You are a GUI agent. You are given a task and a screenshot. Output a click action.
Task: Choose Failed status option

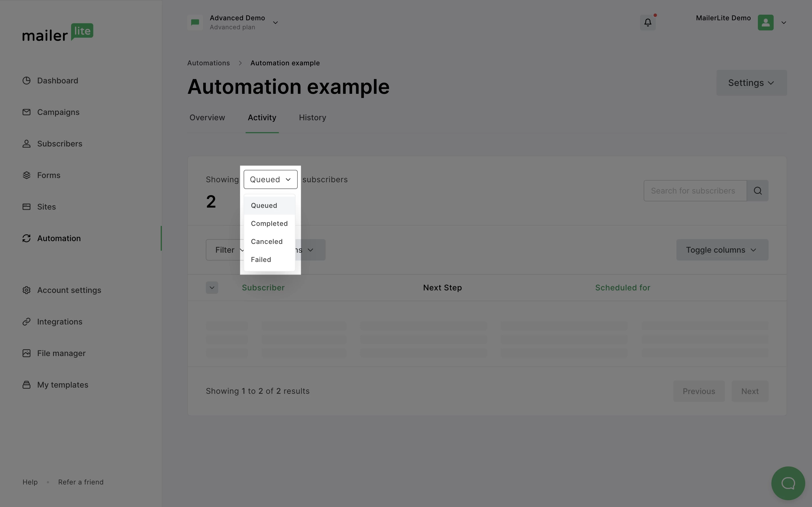(x=261, y=260)
